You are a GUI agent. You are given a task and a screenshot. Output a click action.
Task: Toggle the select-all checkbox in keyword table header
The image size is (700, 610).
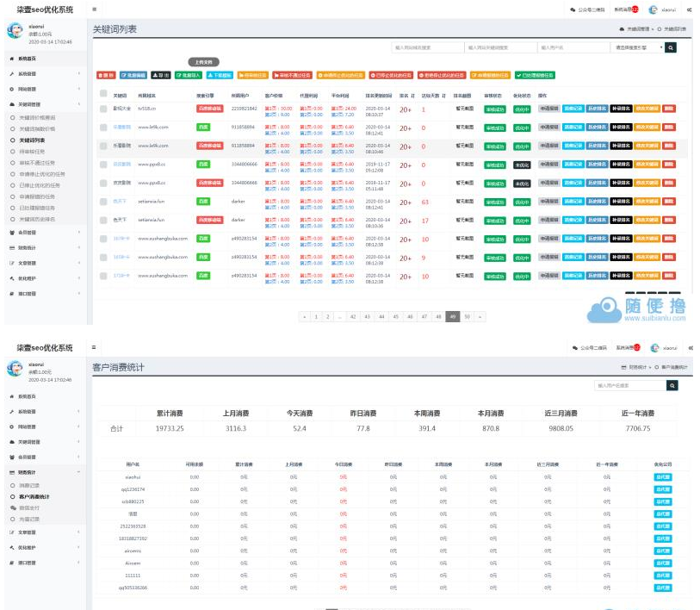103,95
